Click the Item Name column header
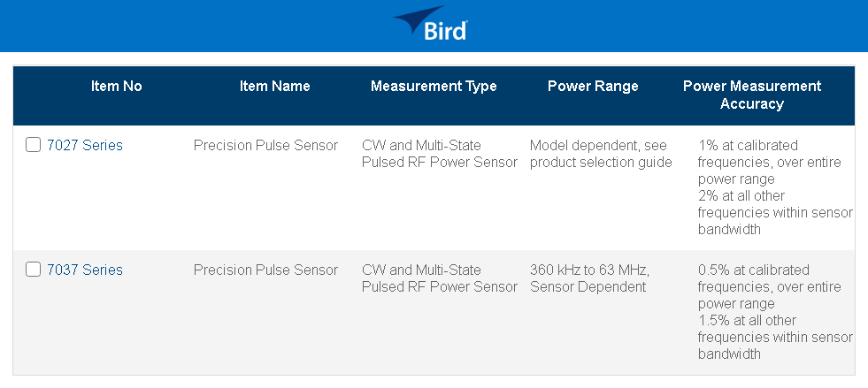The height and width of the screenshot is (388, 868). pyautogui.click(x=274, y=87)
